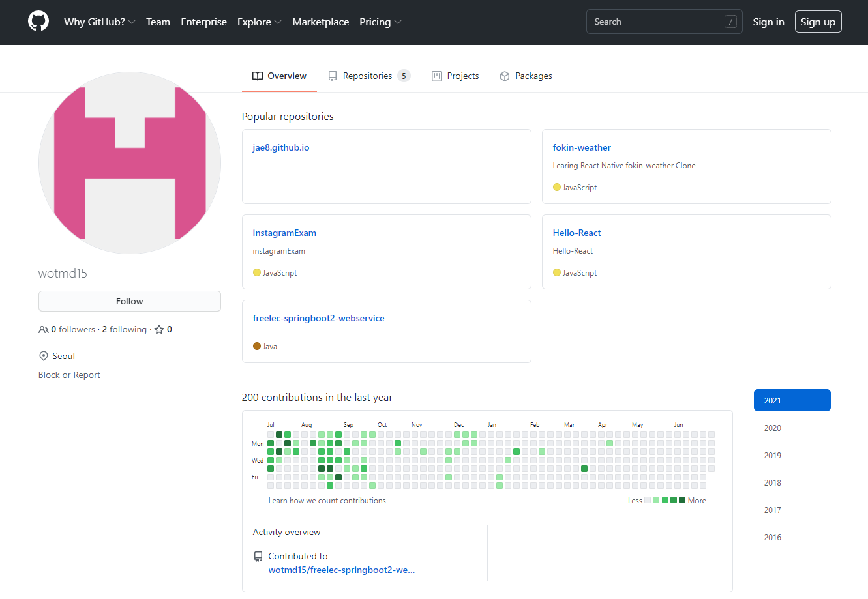The height and width of the screenshot is (599, 868).
Task: Click the repository icon beside Repositories
Action: tap(333, 76)
